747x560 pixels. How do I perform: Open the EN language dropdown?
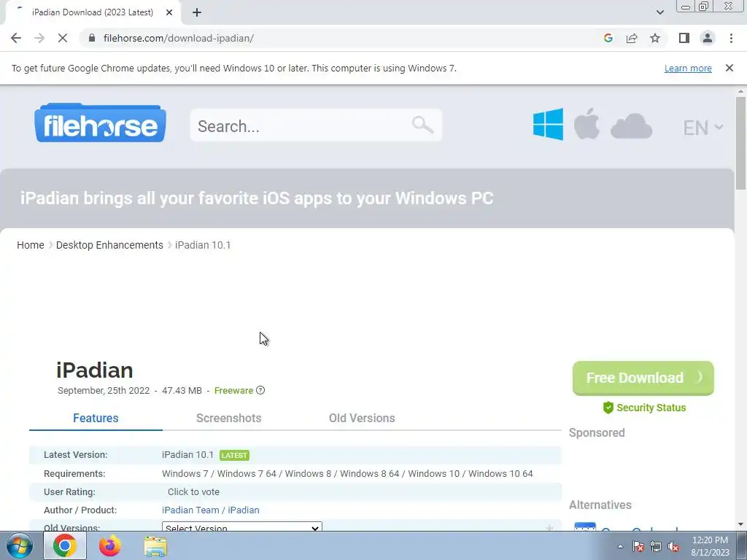703,128
